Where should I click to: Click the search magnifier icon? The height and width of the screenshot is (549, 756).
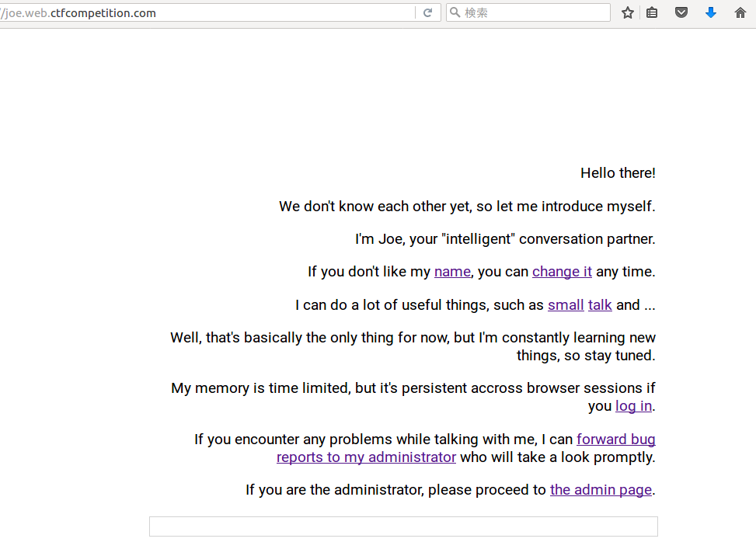coord(455,12)
